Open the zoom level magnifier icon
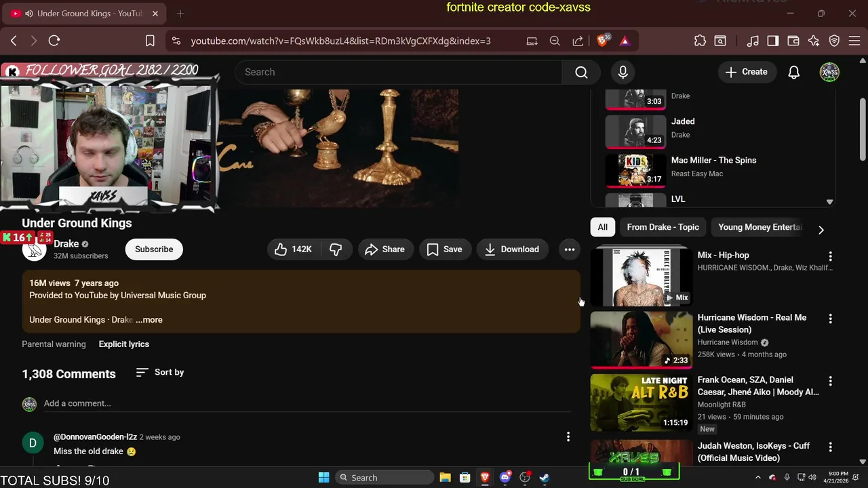This screenshot has height=488, width=868. pos(555,41)
